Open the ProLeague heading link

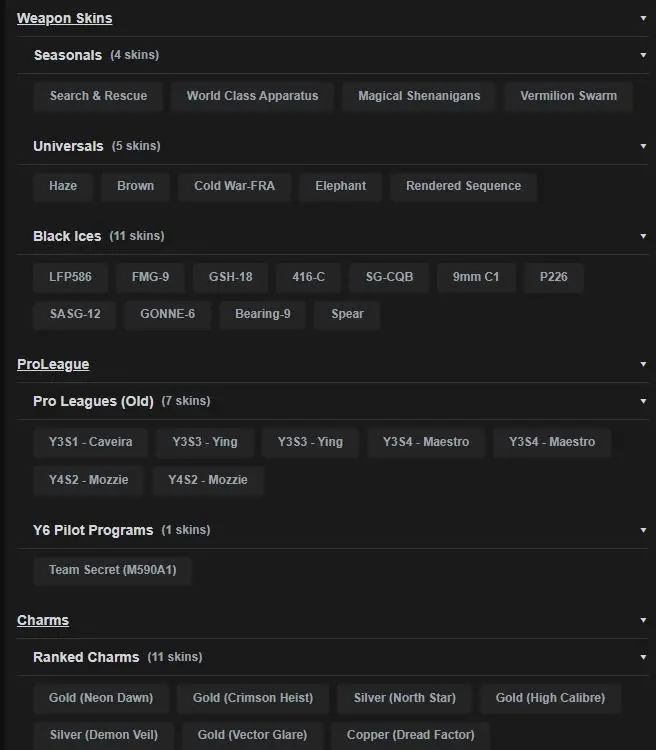(53, 364)
